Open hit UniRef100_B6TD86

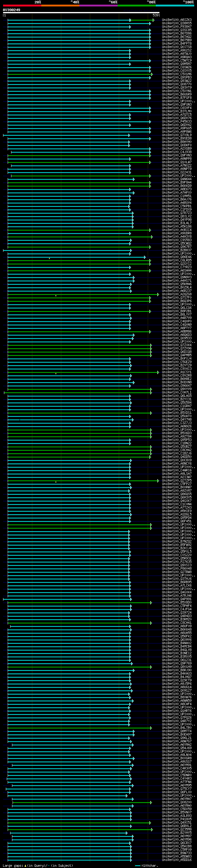(177, 33)
